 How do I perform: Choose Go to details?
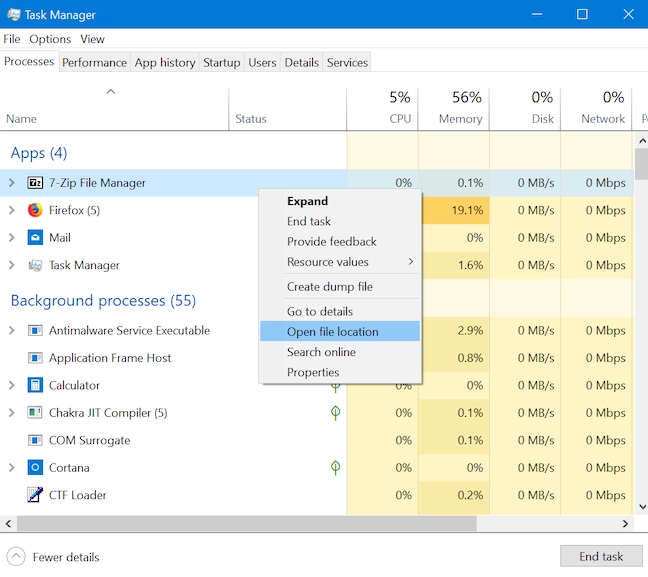tap(339, 311)
